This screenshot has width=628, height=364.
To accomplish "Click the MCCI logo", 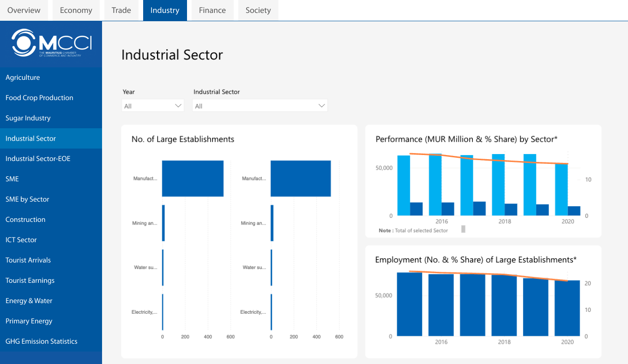I will [x=51, y=43].
